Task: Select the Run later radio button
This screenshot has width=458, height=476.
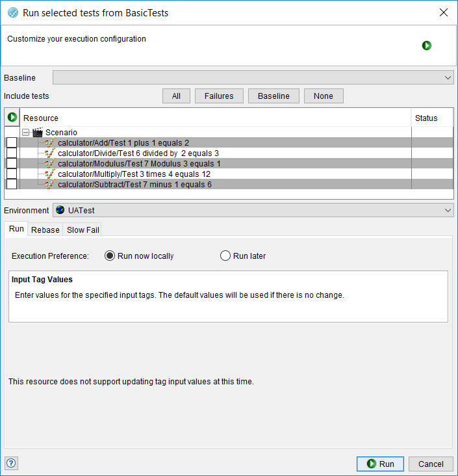Action: click(x=225, y=256)
